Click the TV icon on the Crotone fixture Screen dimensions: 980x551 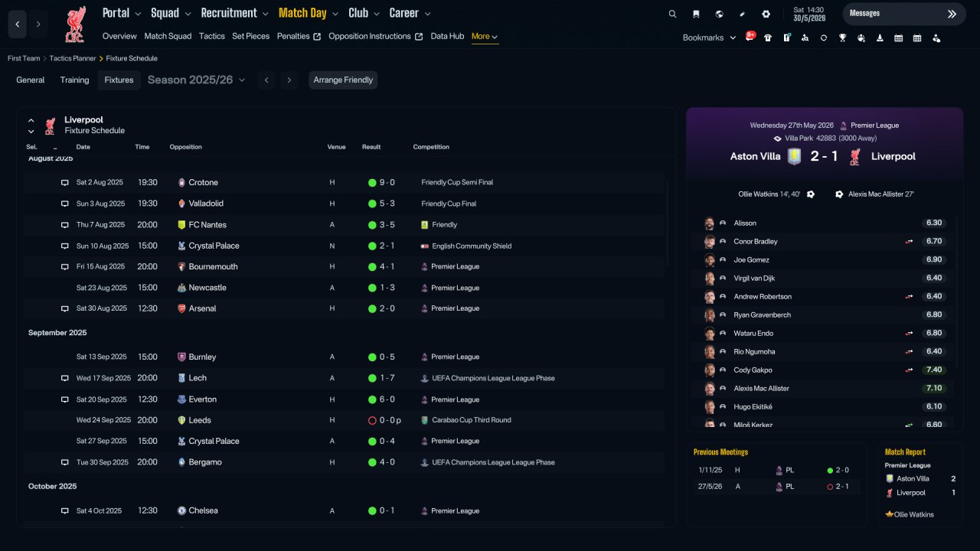[x=65, y=183]
